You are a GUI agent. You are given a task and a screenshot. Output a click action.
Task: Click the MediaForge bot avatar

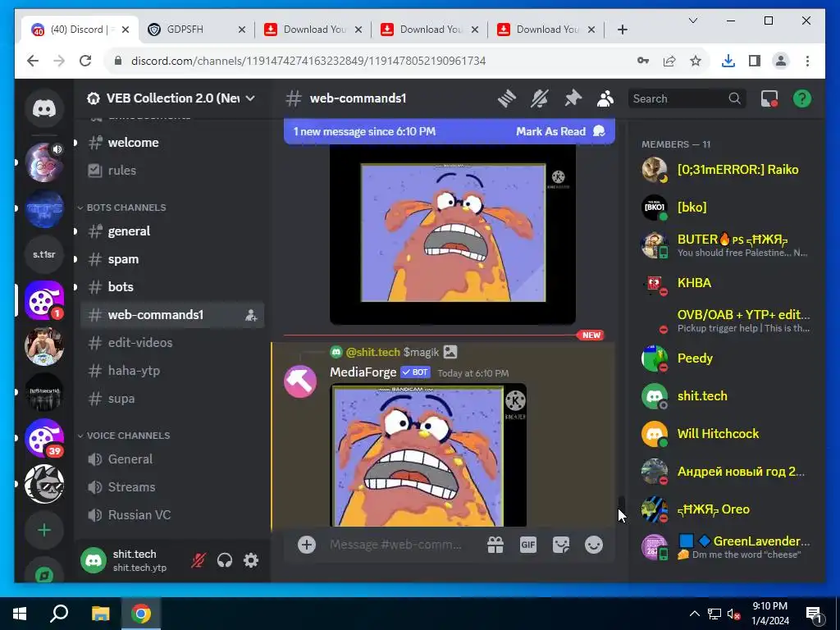pyautogui.click(x=300, y=381)
